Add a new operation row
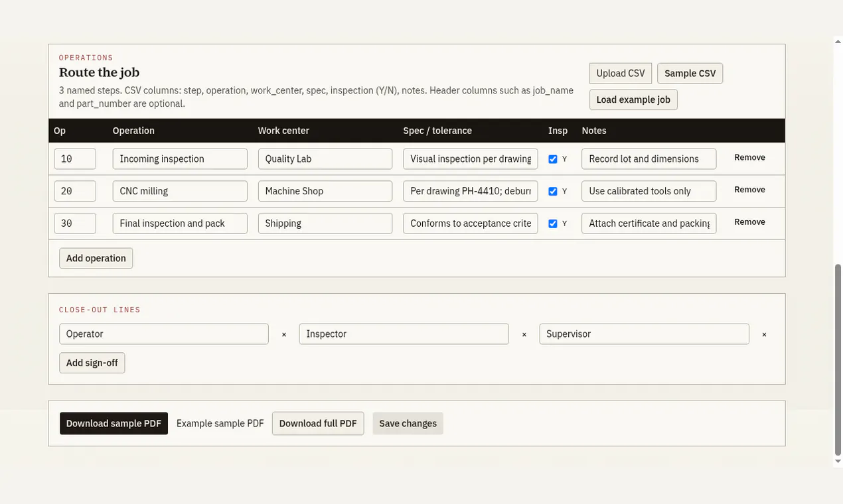 tap(96, 259)
